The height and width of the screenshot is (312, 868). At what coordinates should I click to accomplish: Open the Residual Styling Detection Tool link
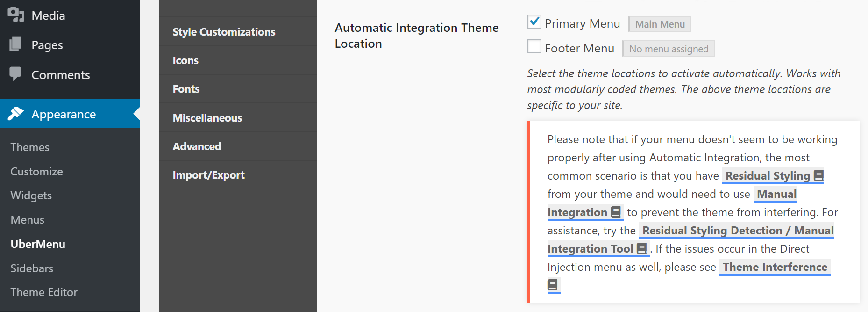click(737, 230)
